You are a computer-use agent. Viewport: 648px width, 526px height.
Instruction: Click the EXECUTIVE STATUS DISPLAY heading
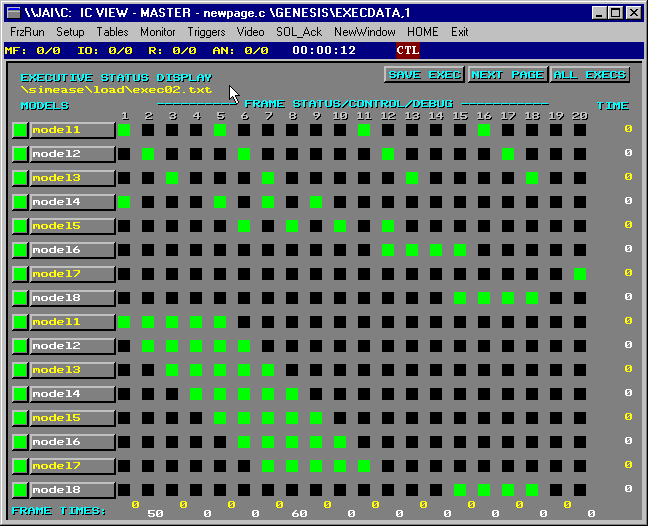coord(117,78)
